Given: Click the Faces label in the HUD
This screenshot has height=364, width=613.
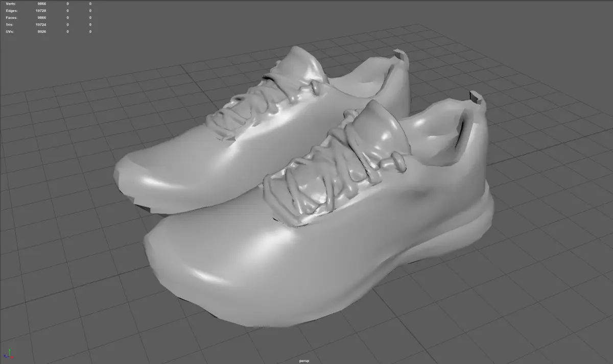Looking at the screenshot, I should coord(11,17).
